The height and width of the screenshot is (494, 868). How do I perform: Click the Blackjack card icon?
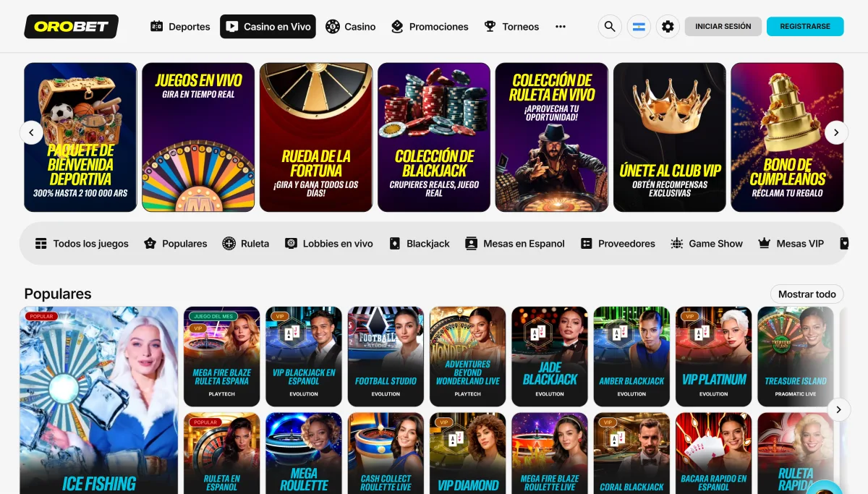pos(394,244)
